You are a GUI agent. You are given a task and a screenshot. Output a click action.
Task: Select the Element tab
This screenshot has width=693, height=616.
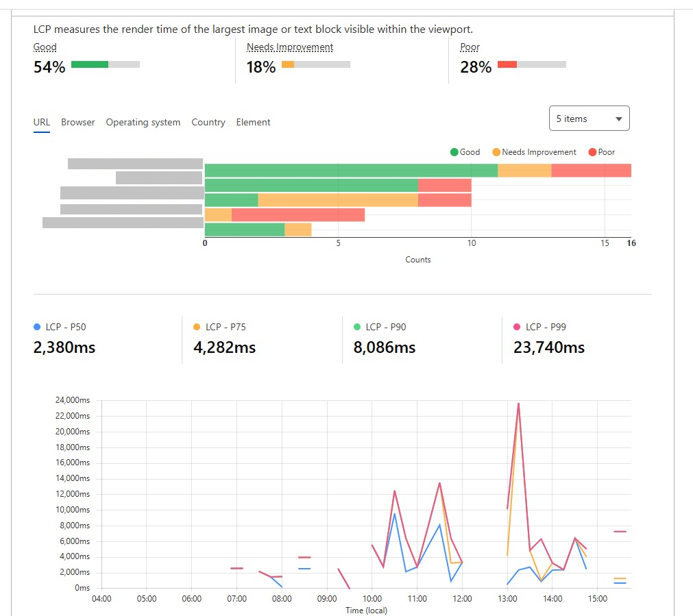click(253, 122)
